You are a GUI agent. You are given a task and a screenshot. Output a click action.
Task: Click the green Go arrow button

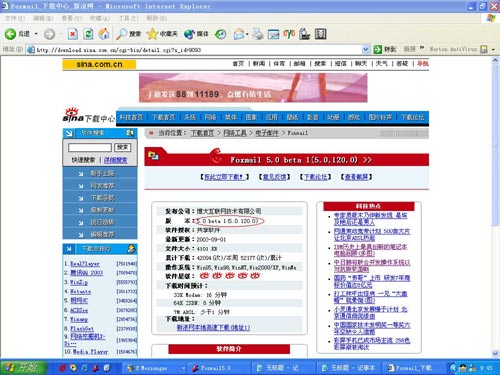click(378, 49)
